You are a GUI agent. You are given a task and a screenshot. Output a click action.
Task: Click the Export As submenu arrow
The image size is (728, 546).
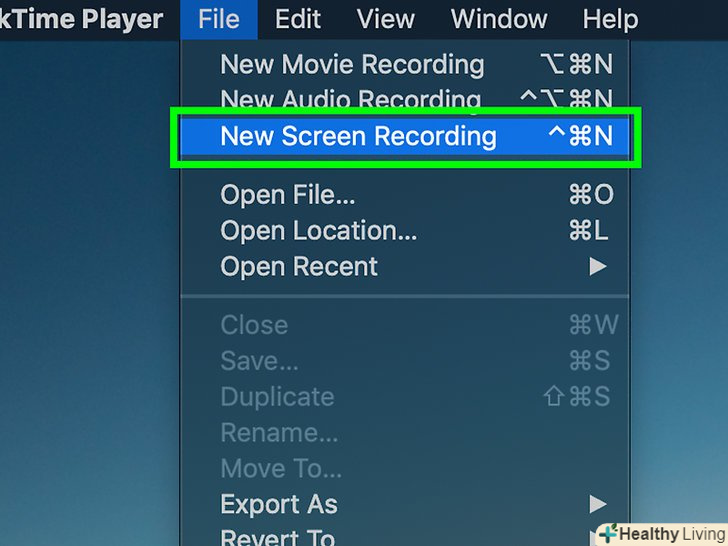[598, 504]
